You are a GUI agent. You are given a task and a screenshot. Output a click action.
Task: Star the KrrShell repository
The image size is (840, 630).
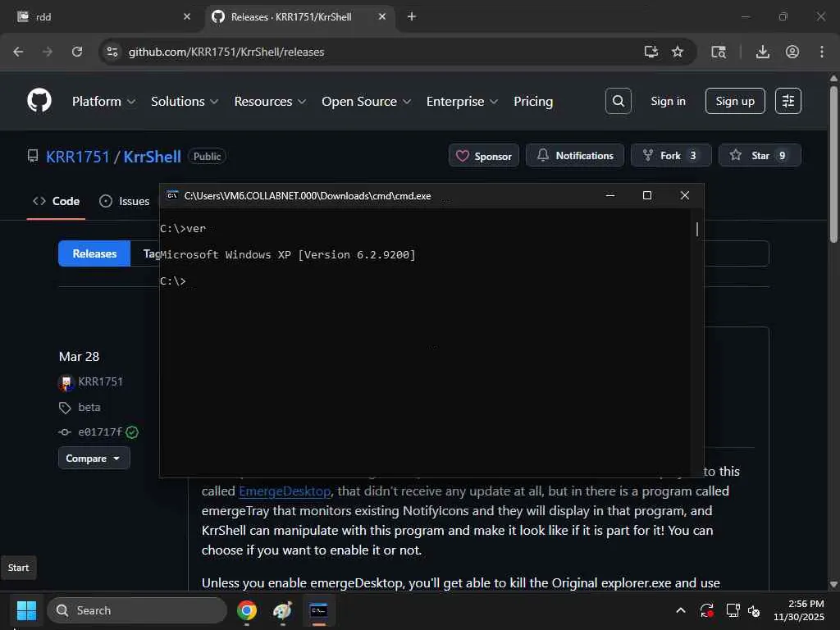coord(760,155)
